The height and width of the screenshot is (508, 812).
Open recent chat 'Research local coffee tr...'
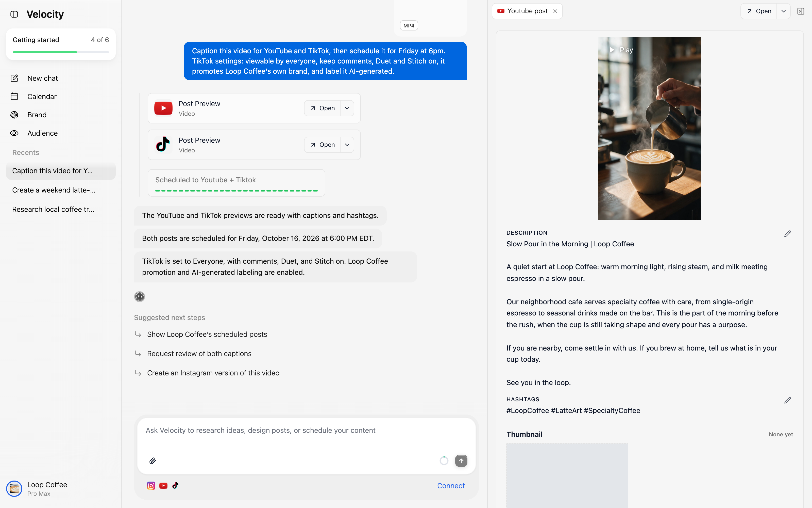(x=61, y=209)
